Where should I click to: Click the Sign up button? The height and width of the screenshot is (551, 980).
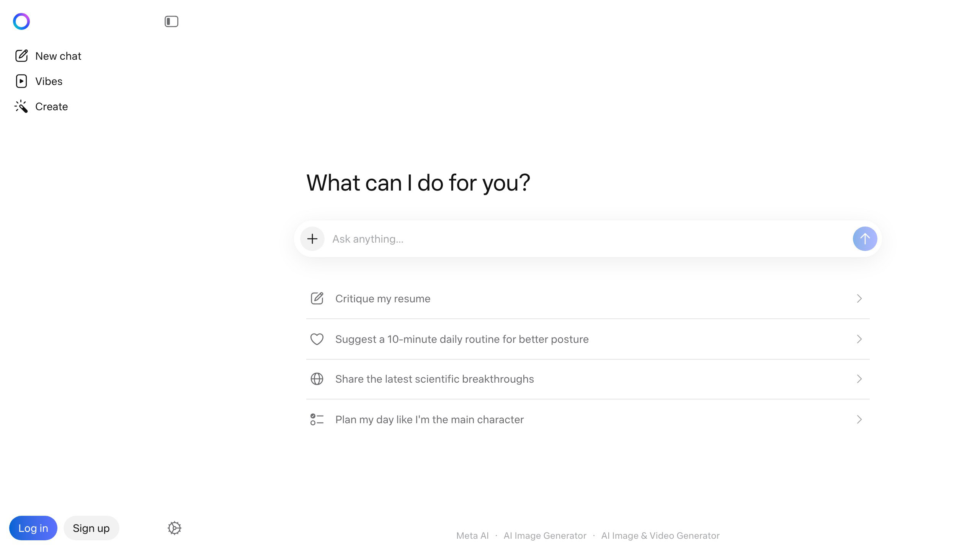tap(91, 528)
